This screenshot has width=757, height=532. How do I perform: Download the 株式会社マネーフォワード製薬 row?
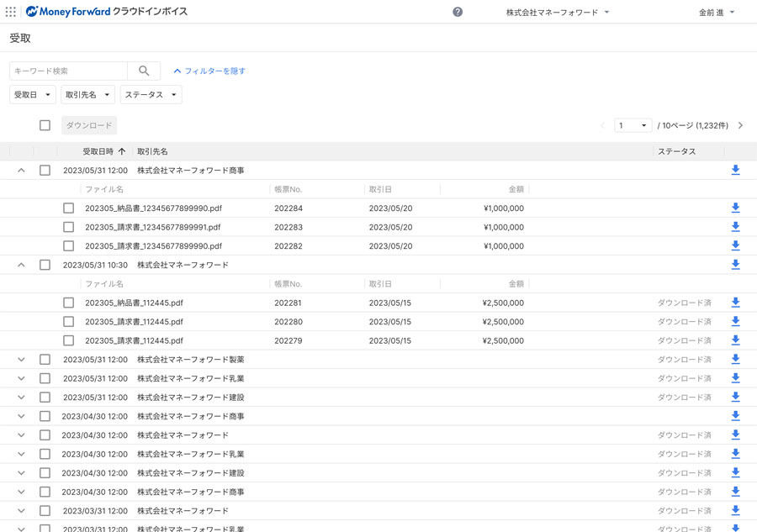tap(736, 359)
